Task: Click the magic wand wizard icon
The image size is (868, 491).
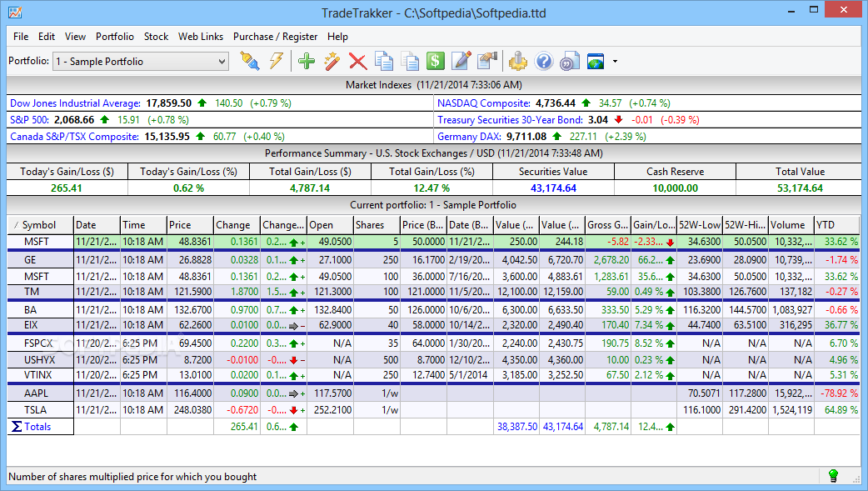Action: coord(332,61)
